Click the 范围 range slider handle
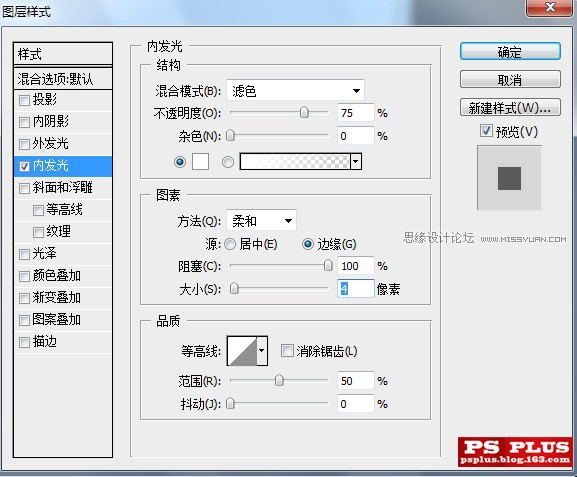This screenshot has height=477, width=577. 279,380
